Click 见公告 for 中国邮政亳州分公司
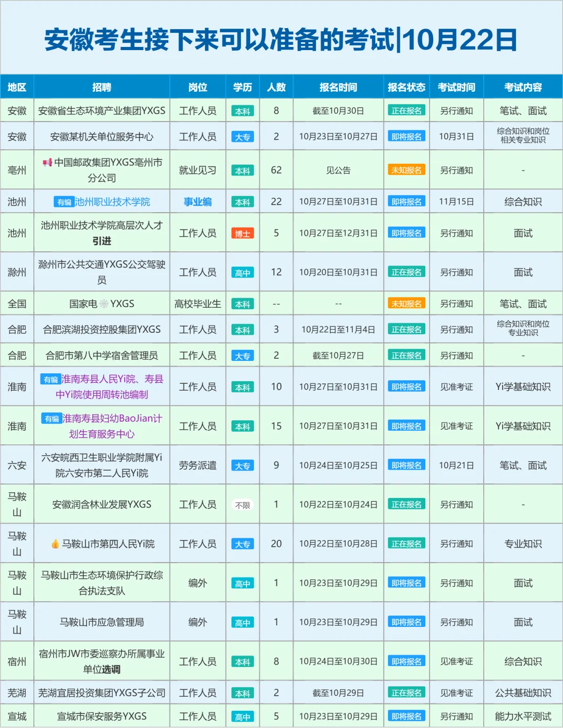This screenshot has width=563, height=728. (338, 169)
